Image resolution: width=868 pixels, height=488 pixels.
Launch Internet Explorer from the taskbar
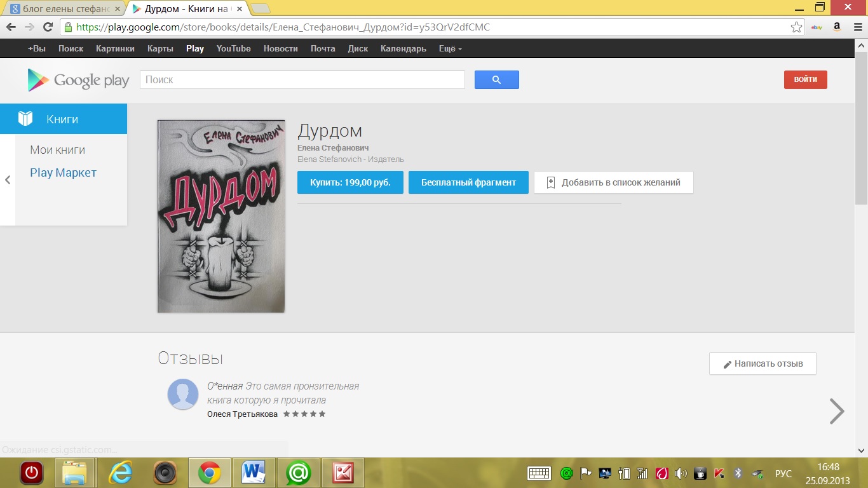coord(121,473)
